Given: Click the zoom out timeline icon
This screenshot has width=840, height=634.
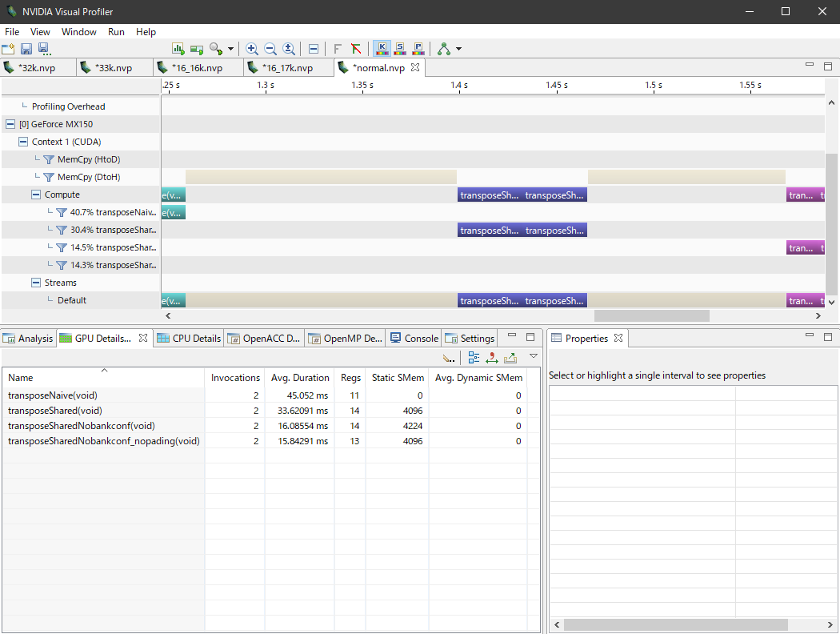Looking at the screenshot, I should point(270,49).
